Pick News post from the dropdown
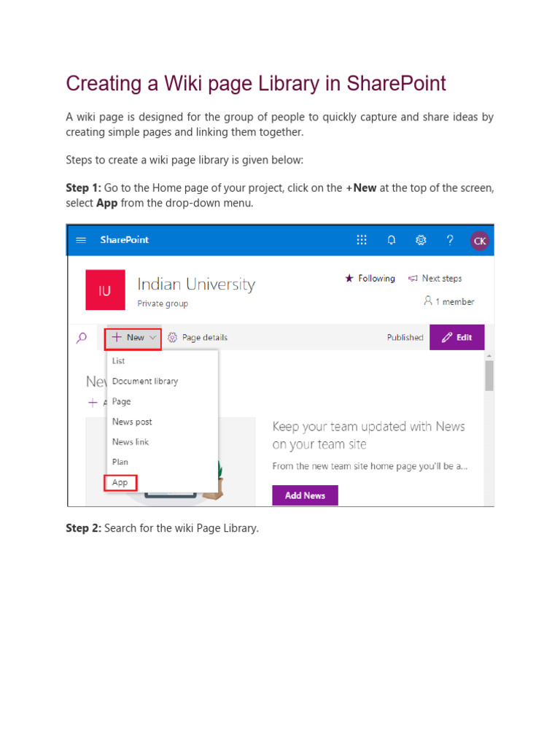Image resolution: width=560 pixels, height=747 pixels. 132,422
